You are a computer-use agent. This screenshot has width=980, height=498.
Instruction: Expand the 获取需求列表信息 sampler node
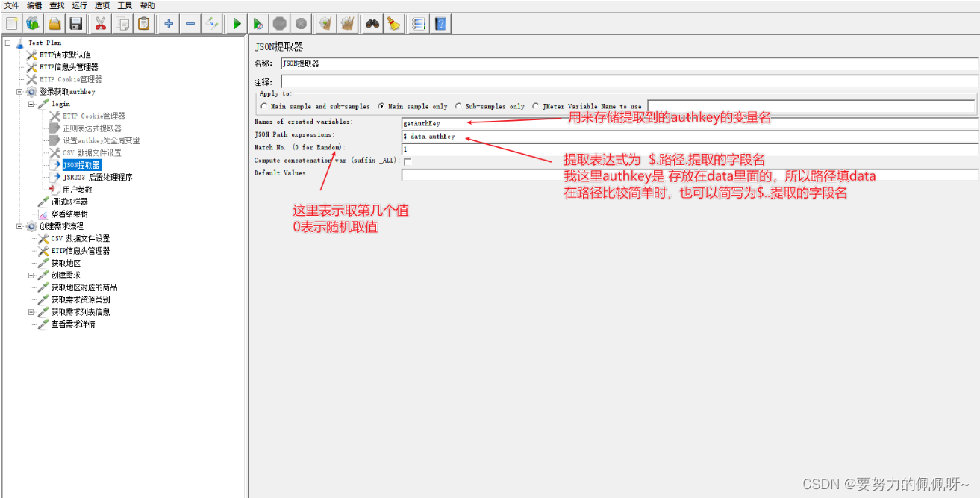pos(31,312)
